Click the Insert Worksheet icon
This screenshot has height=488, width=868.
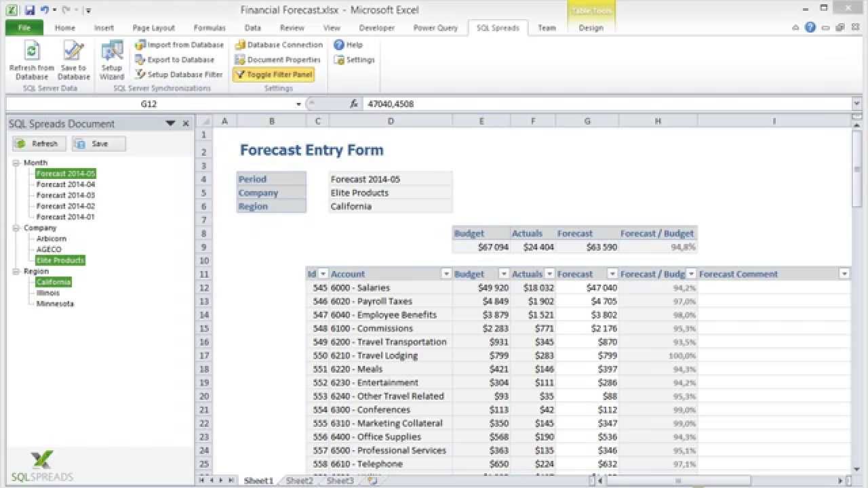[372, 481]
